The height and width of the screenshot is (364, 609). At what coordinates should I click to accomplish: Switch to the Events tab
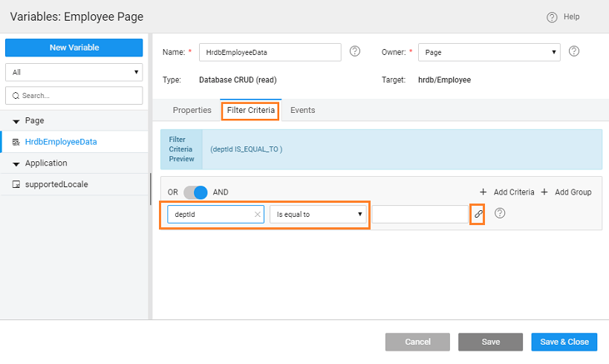pyautogui.click(x=302, y=110)
